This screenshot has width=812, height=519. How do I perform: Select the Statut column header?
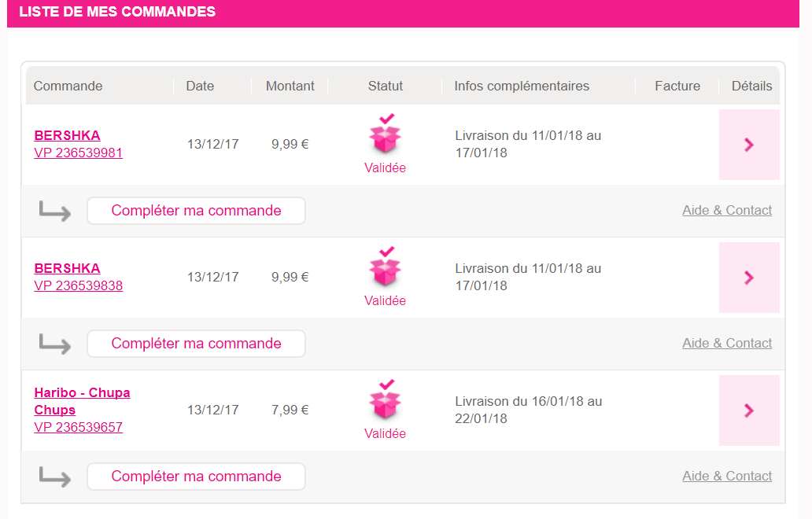click(x=386, y=86)
